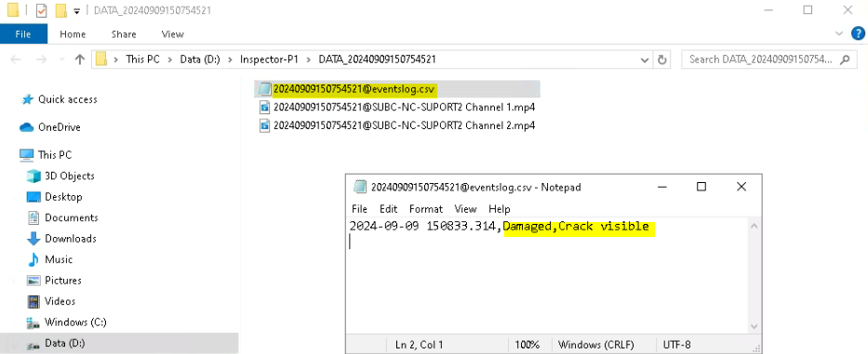Open the 3D Objects folder icon
This screenshot has width=868, height=354.
[x=33, y=176]
